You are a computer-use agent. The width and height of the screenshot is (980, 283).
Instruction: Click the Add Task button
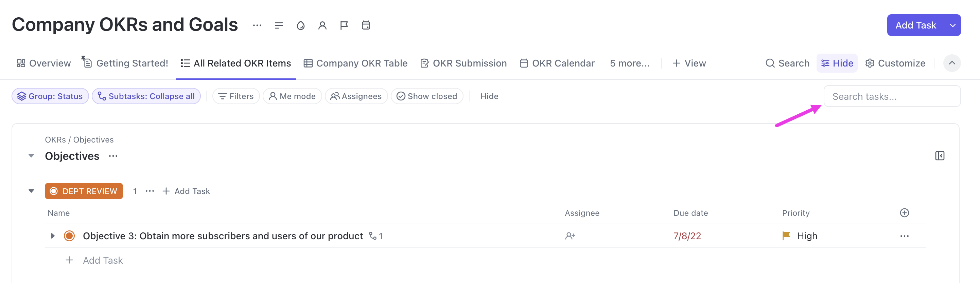coord(916,25)
